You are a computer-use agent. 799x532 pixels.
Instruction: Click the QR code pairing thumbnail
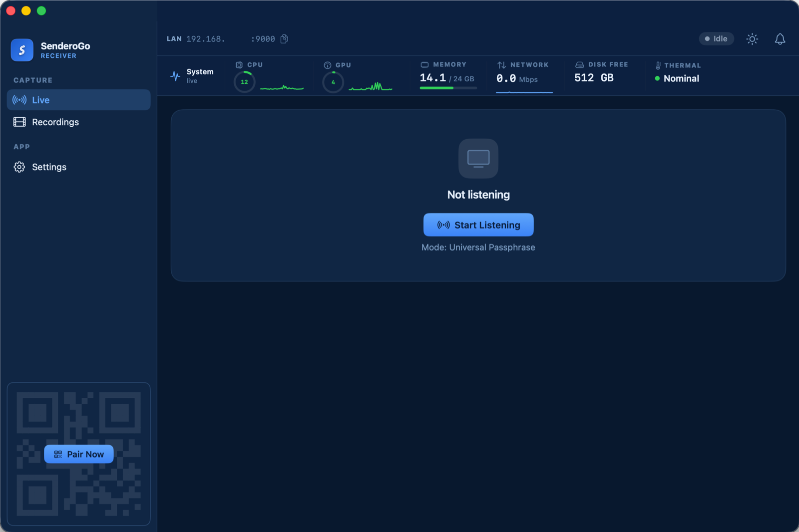click(79, 454)
